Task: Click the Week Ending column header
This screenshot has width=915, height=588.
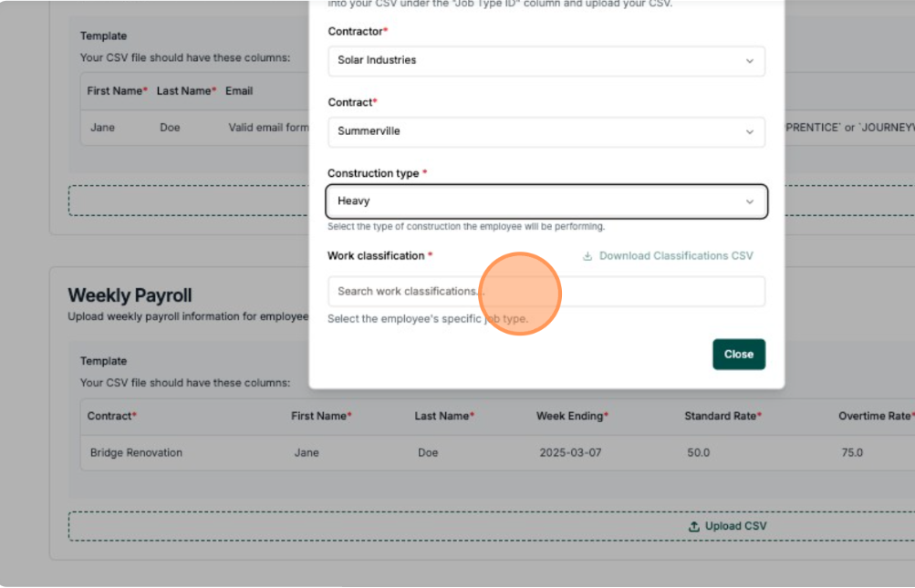Action: tap(567, 415)
